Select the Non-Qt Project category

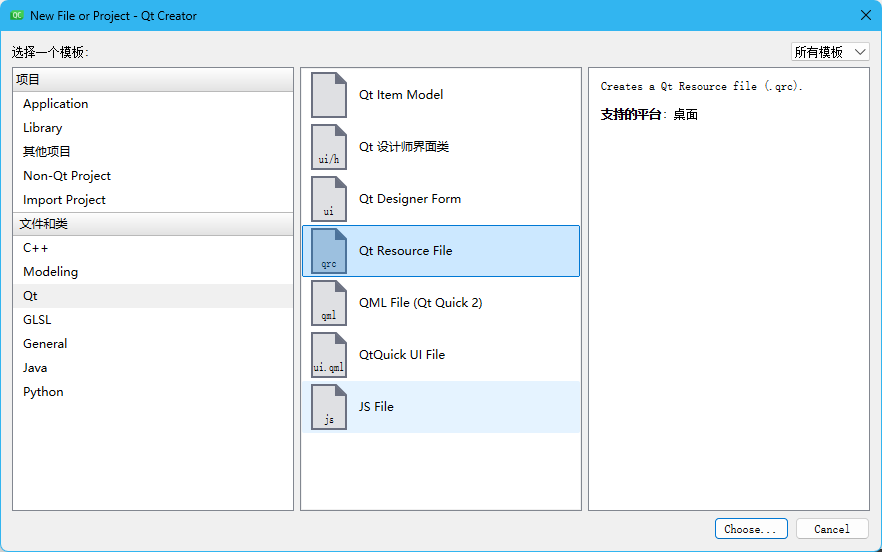point(152,176)
